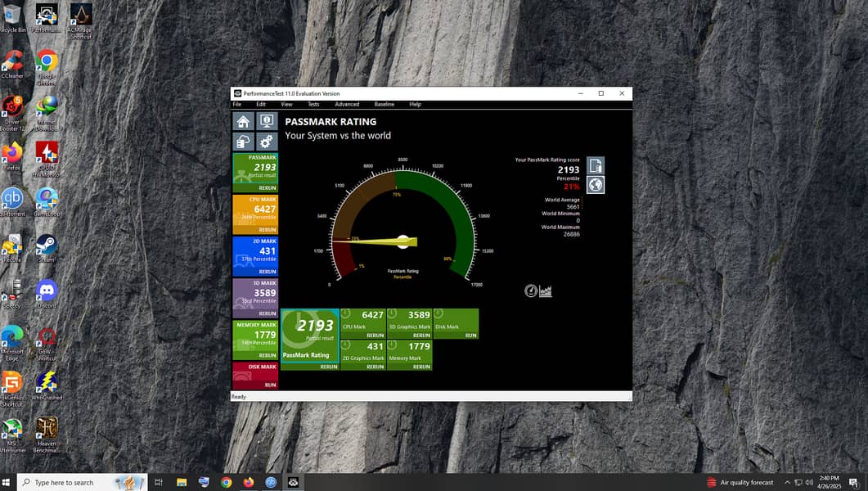Open the ACMirage Shortcut desktop icon
This screenshot has height=491, width=868.
click(81, 21)
